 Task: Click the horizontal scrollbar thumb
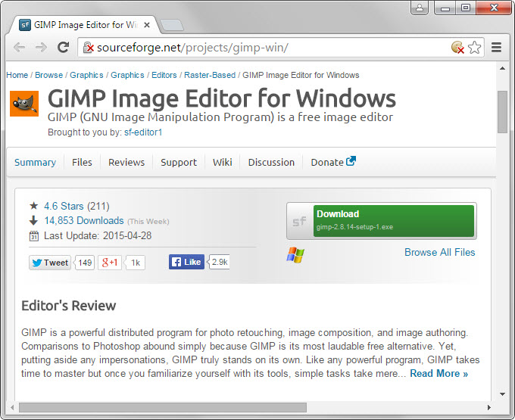point(163,408)
